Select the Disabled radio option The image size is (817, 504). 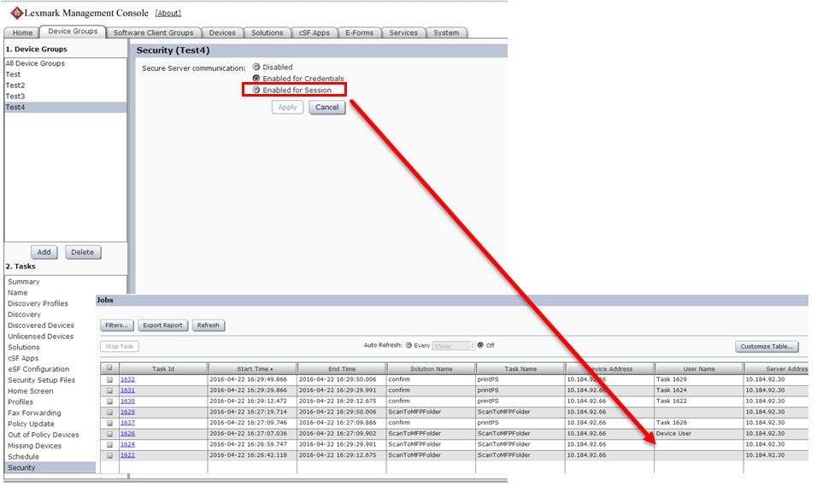[256, 67]
